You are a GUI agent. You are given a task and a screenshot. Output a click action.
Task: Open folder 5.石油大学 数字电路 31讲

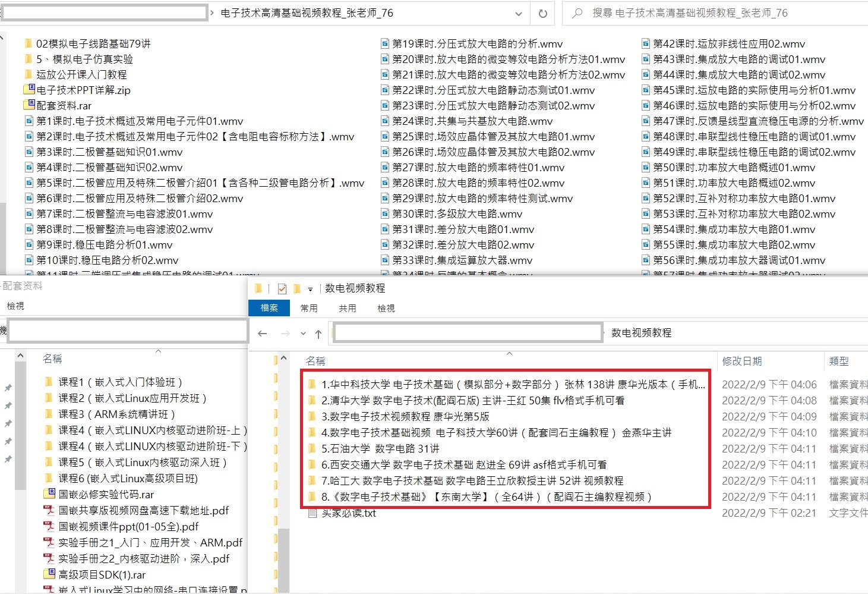pyautogui.click(x=374, y=448)
